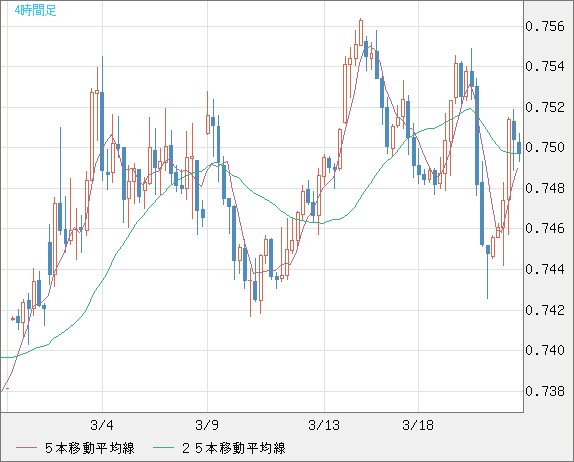
Task: Click the 0.756 price axis label
Action: tap(545, 26)
